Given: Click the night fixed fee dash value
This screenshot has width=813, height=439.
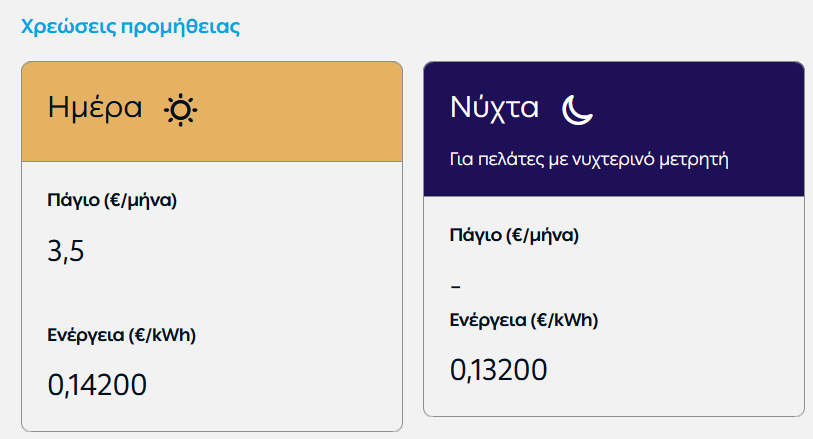Looking at the screenshot, I should 456,287.
